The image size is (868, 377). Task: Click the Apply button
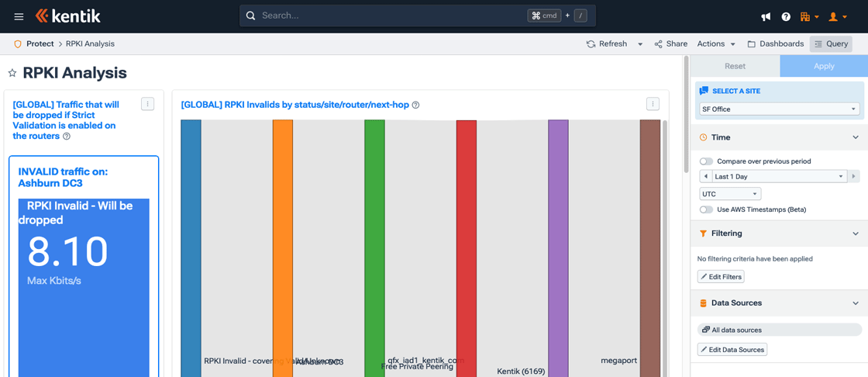coord(824,66)
